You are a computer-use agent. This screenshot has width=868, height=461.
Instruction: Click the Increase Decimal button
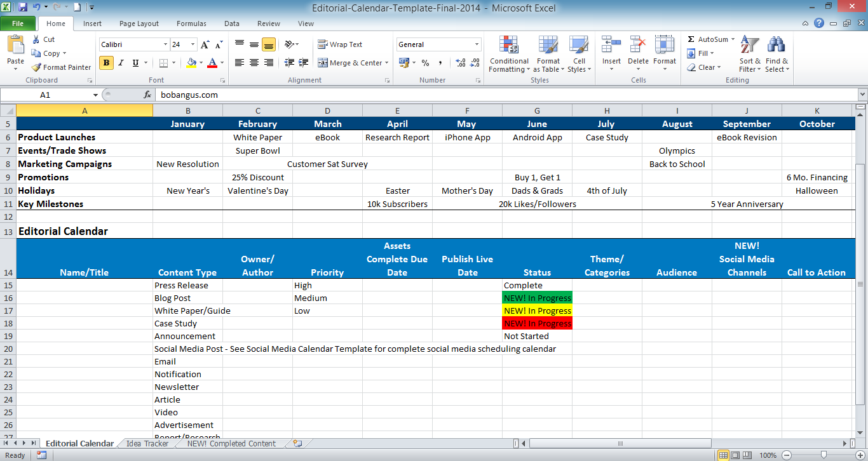(x=459, y=63)
